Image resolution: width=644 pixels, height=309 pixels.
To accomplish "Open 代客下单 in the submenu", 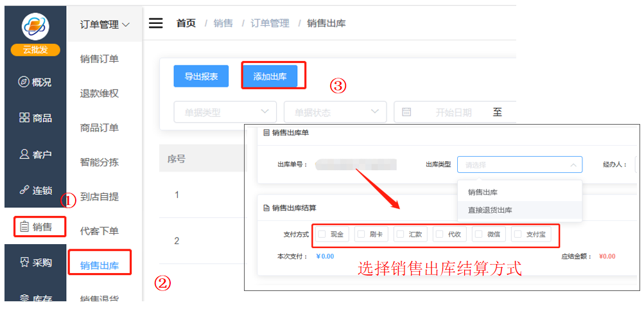I will [x=100, y=231].
